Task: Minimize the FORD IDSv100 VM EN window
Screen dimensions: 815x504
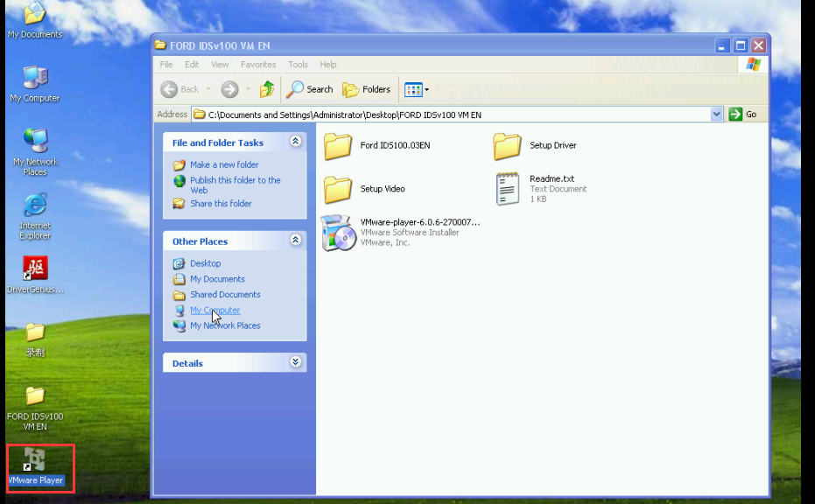Action: (721, 45)
